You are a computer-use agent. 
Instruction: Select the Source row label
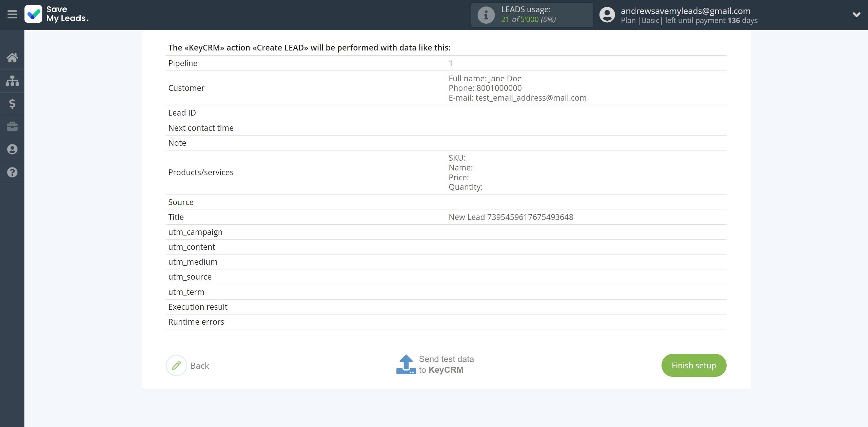pyautogui.click(x=181, y=202)
